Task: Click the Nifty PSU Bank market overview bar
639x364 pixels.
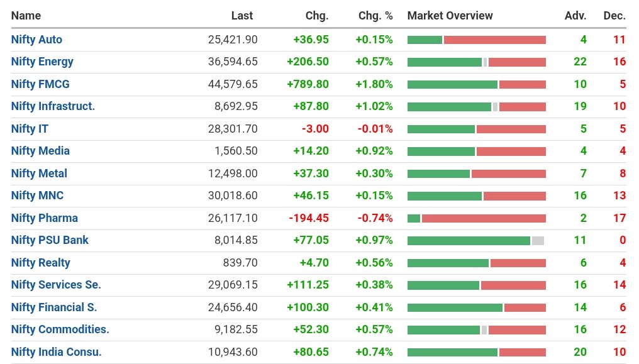Action: click(475, 241)
